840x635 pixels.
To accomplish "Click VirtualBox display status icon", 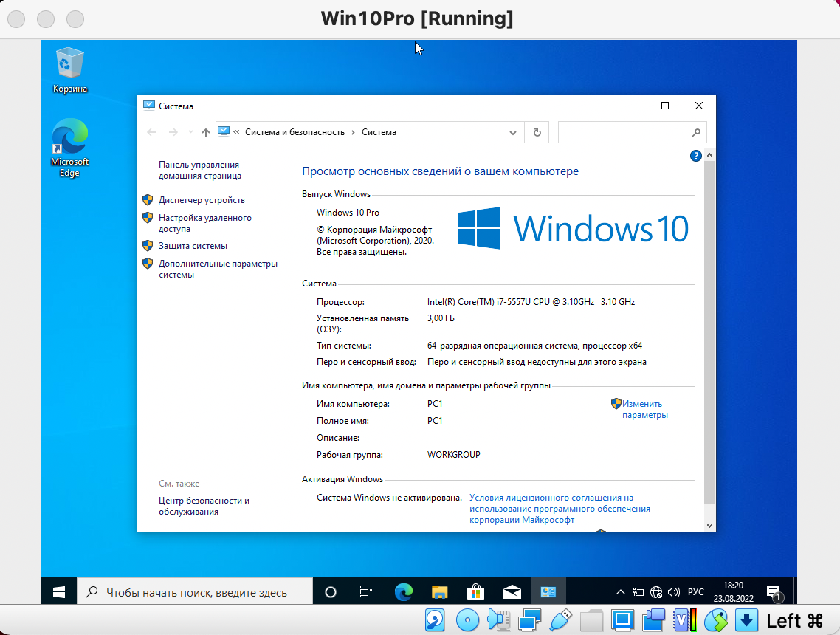I will 622,620.
